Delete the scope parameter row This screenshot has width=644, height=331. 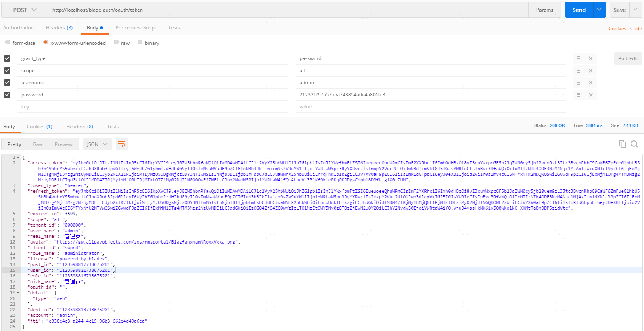(590, 71)
